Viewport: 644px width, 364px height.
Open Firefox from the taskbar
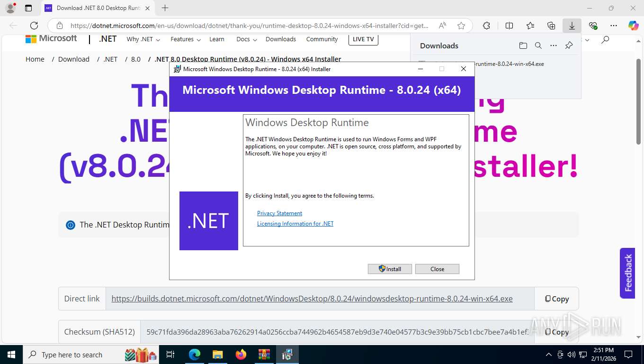pos(241,355)
